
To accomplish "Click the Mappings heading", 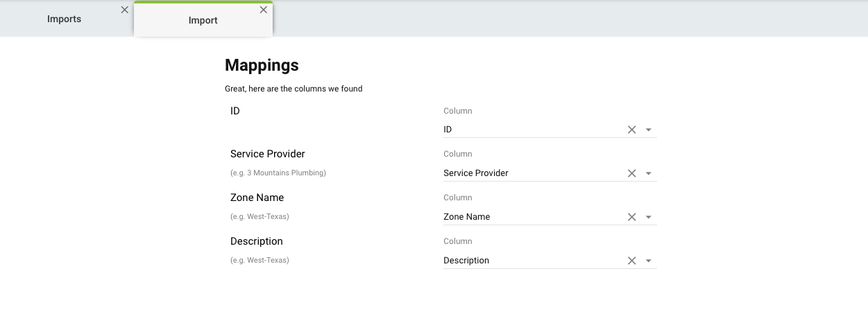I will pos(262,65).
